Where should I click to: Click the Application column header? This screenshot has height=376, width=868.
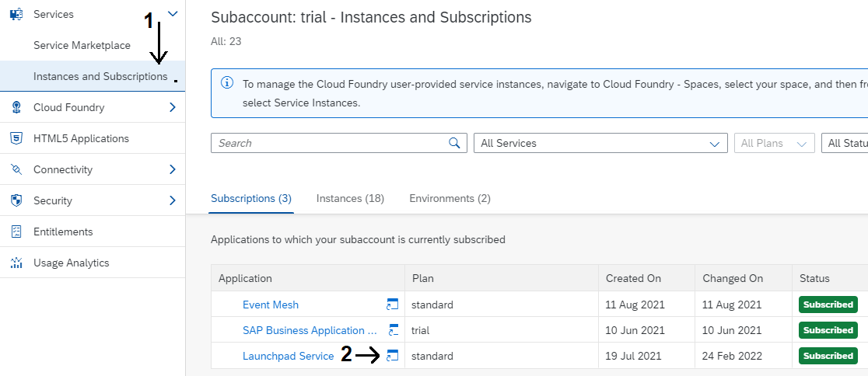[308, 278]
